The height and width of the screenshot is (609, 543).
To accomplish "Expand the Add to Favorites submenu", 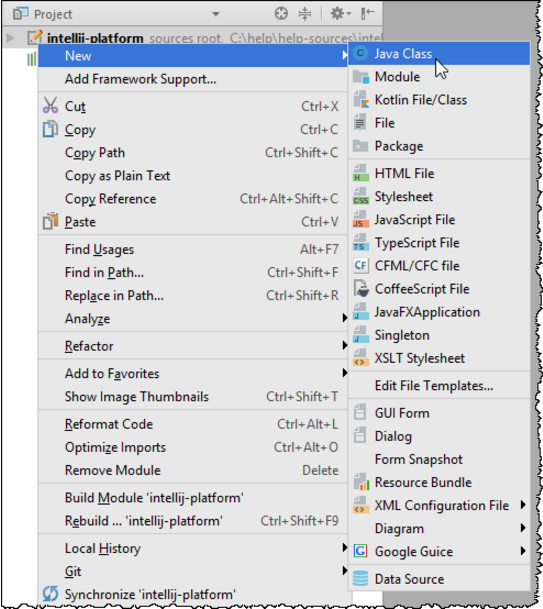I will pyautogui.click(x=344, y=373).
